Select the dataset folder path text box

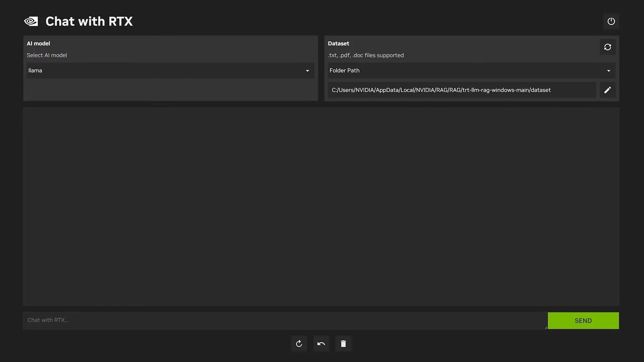coord(462,90)
